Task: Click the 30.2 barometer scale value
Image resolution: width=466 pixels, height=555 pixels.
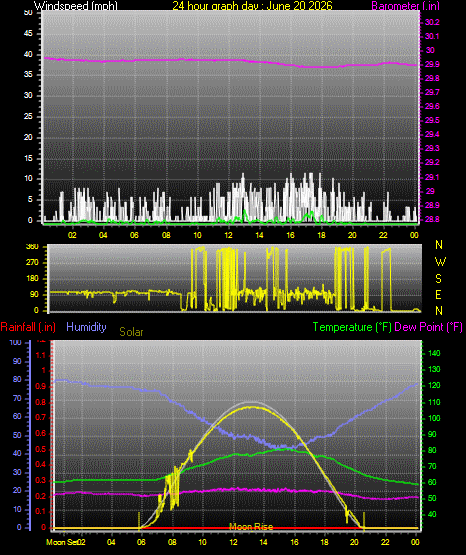Action: click(432, 22)
